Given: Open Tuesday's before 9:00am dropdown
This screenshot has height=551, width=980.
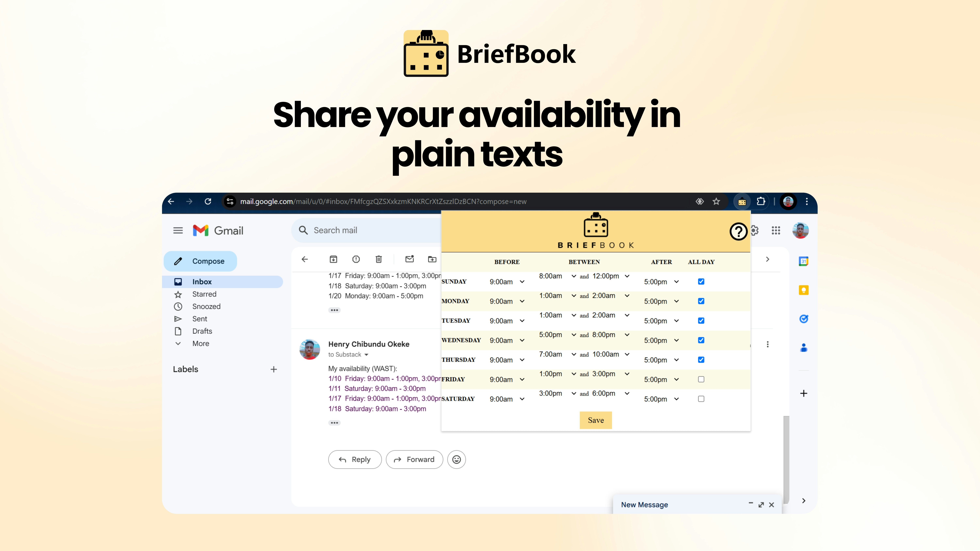Looking at the screenshot, I should coord(507,321).
